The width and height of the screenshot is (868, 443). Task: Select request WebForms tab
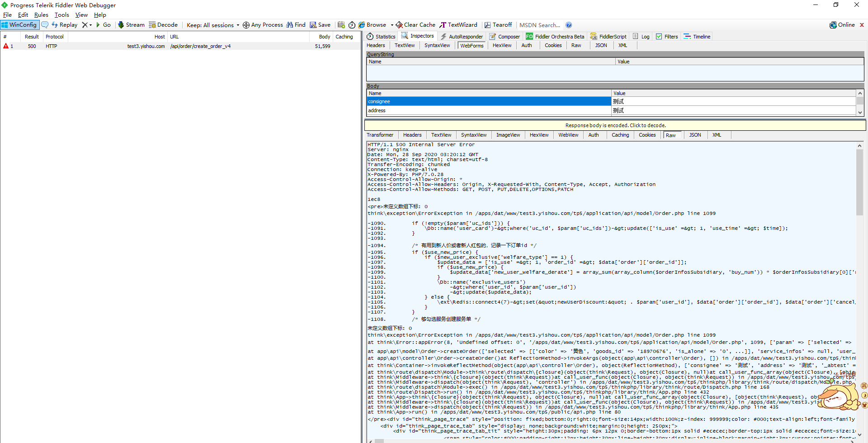(472, 45)
